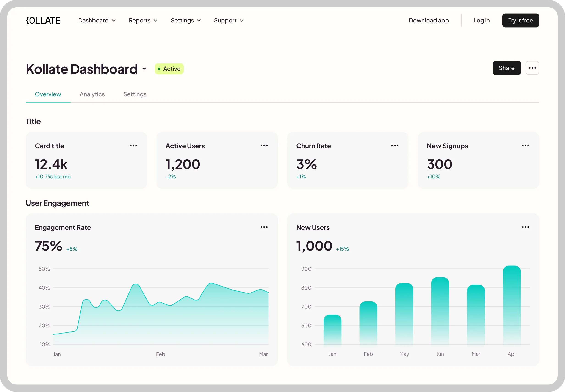The height and width of the screenshot is (392, 565).
Task: Open the Churn Rate card menu
Action: tap(395, 145)
